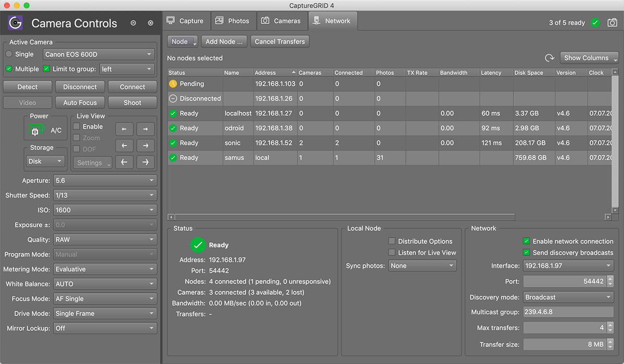Click the large bottom-row right arrow button
Screen dimensions: 624x364
(x=146, y=163)
